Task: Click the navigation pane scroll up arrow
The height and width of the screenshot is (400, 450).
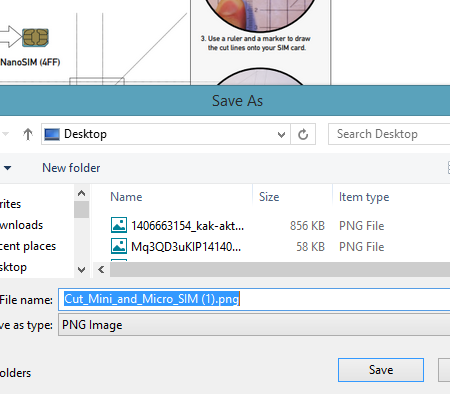Action: point(81,193)
